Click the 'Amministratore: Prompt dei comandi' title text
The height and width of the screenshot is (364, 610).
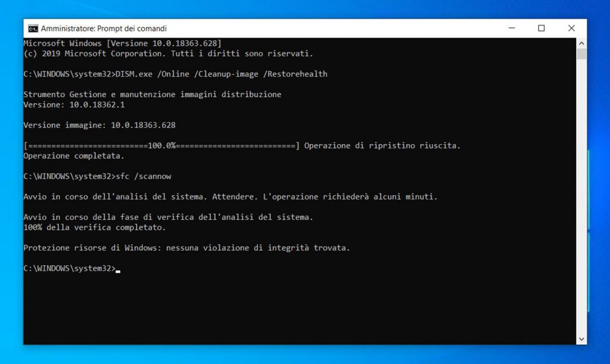[104, 29]
